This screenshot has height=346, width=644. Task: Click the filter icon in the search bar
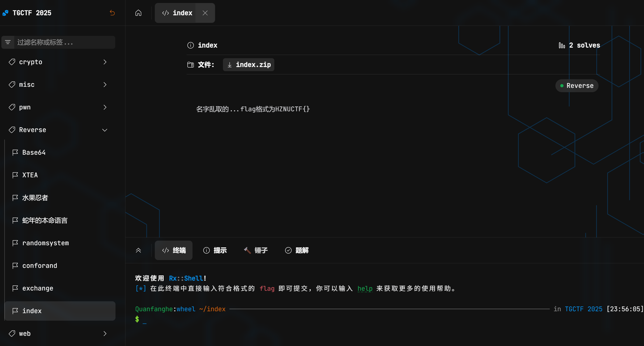[x=8, y=42]
